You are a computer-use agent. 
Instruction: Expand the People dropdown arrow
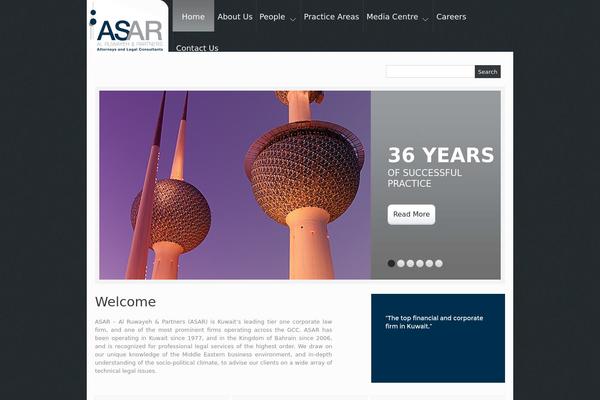[x=293, y=19]
